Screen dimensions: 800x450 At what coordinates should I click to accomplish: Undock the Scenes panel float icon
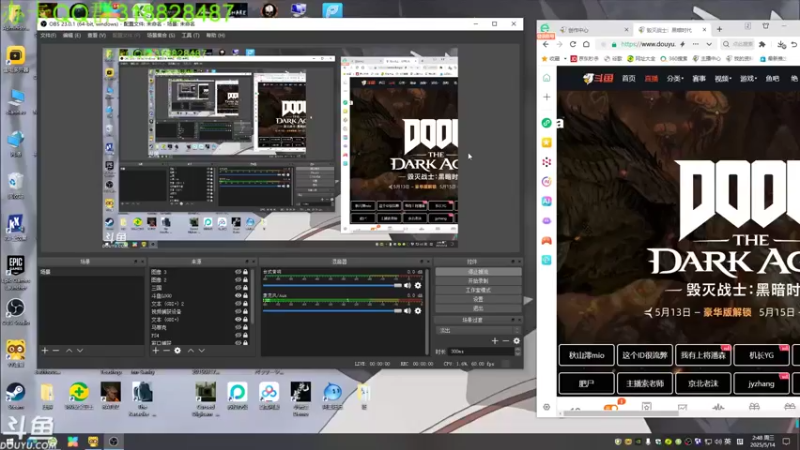[136, 262]
